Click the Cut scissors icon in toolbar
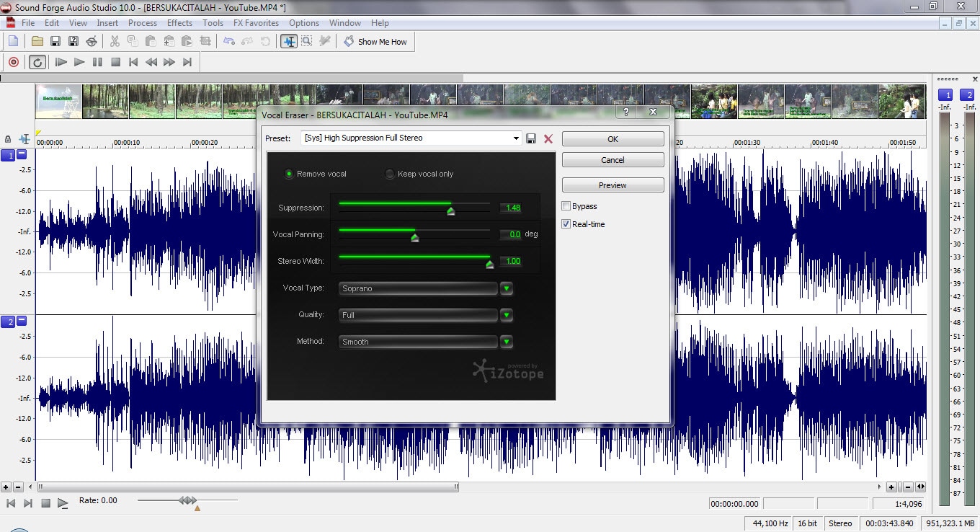Viewport: 980px width, 532px height. pyautogui.click(x=115, y=41)
